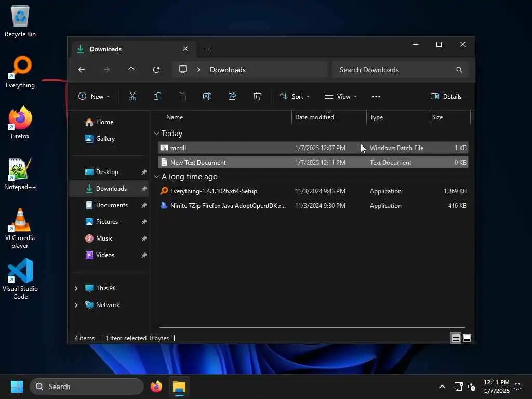532x399 pixels.
Task: Sort by Type column header
Action: click(x=376, y=117)
